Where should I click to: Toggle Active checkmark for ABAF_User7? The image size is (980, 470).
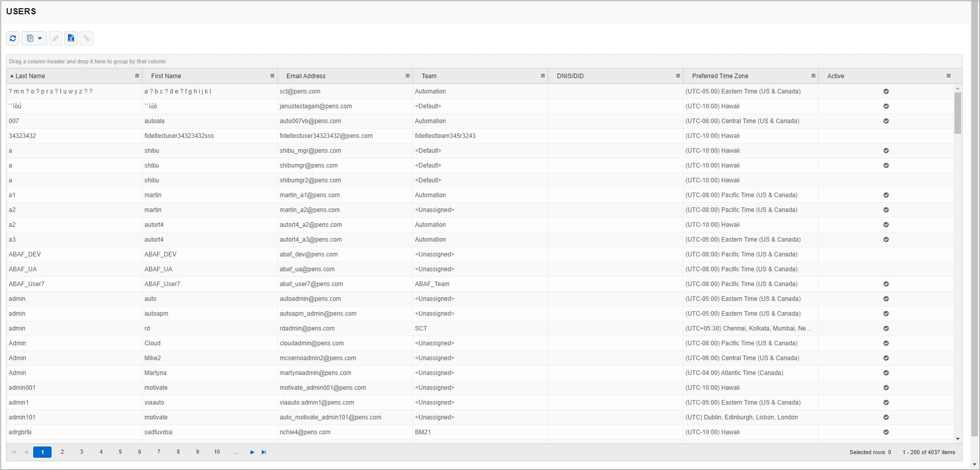coord(886,284)
